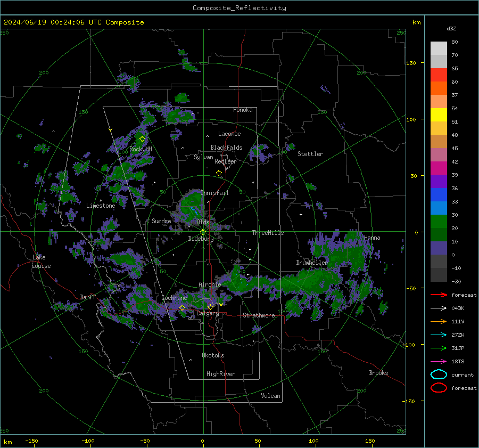Click the Airdrie city label
479x448 pixels.
(x=210, y=284)
